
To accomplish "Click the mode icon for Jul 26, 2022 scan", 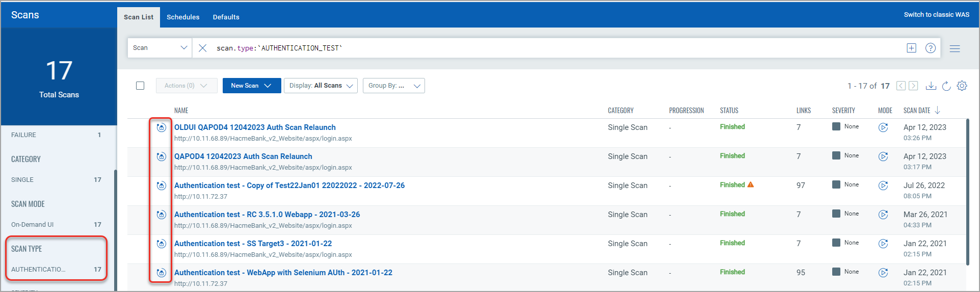I will pos(883,185).
